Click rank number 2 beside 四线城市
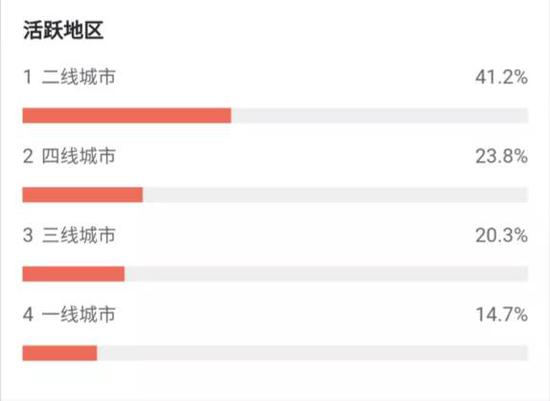550x401 pixels. coord(28,156)
